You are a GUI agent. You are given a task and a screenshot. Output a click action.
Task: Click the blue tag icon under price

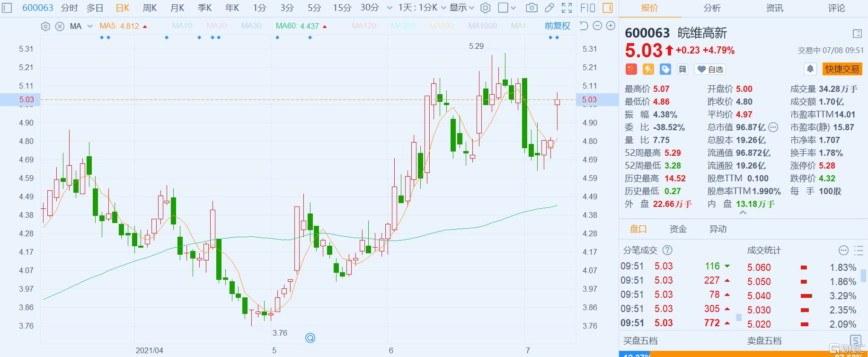click(x=665, y=69)
